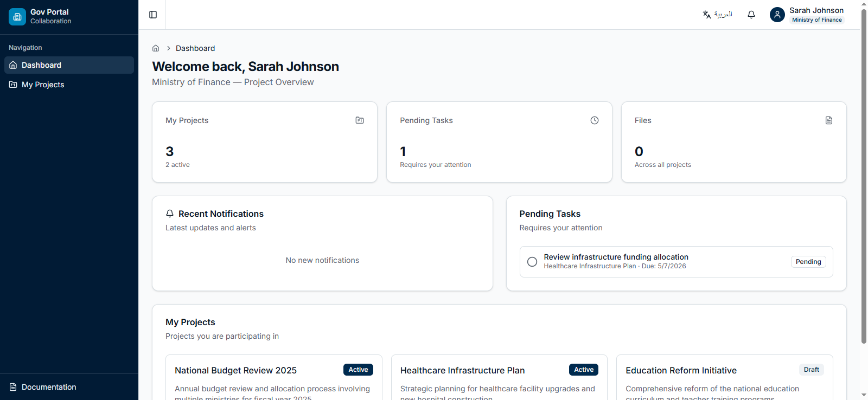The image size is (868, 400).
Task: Mark infrastructure funding task complete circle
Action: pyautogui.click(x=532, y=262)
